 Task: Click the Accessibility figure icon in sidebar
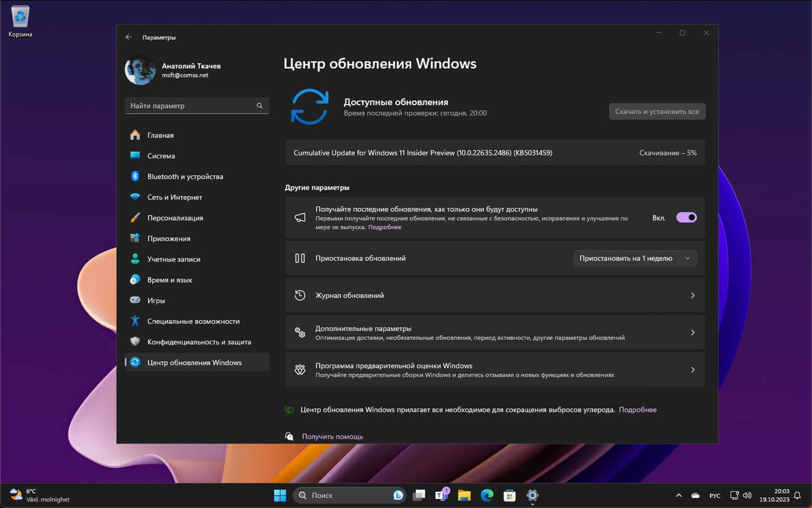click(135, 321)
